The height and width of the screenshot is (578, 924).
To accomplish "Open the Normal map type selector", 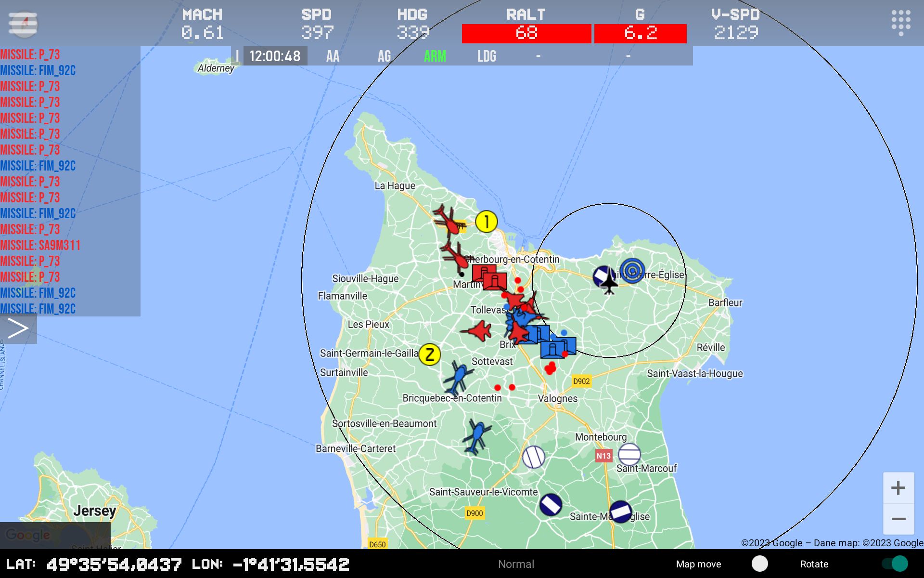I will point(516,564).
